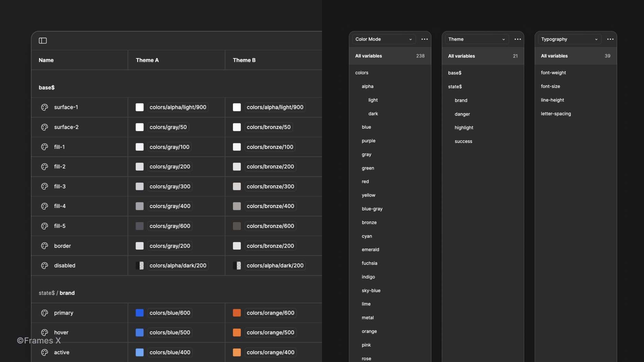Click the palette icon beside border
644x362 pixels.
pos(44,246)
